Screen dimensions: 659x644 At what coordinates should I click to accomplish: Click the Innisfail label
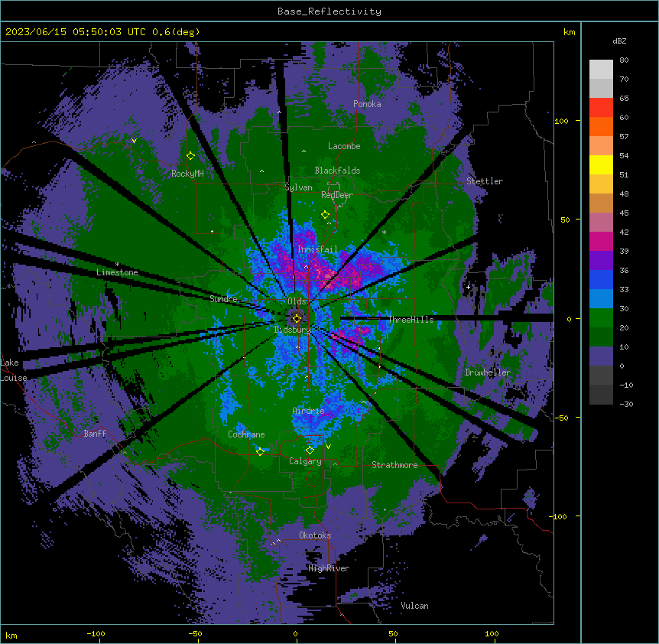click(317, 249)
